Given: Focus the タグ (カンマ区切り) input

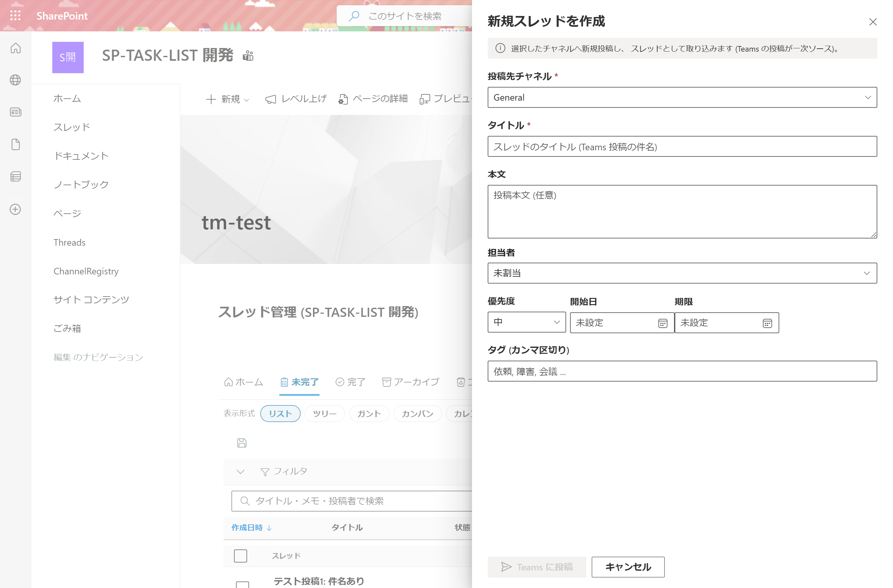Looking at the screenshot, I should [682, 371].
